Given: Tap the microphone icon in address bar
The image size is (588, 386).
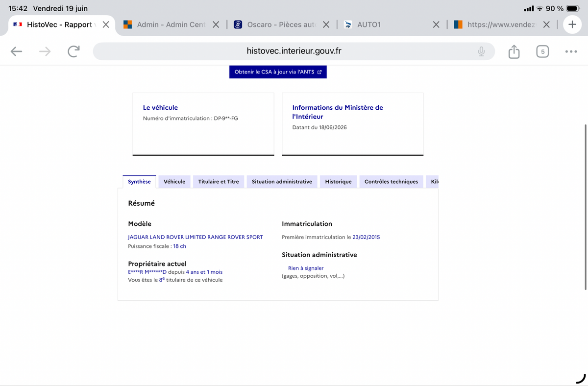Looking at the screenshot, I should [x=482, y=51].
